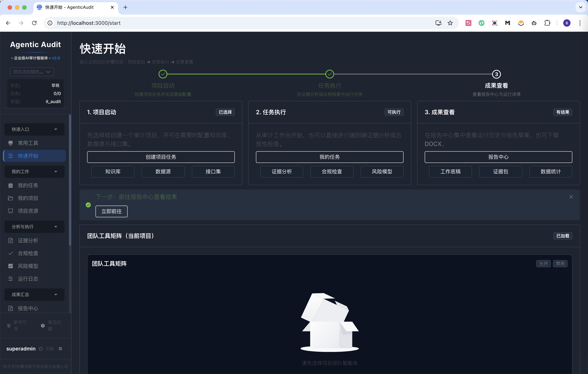Select step 3 成果查看 circle
The height and width of the screenshot is (374, 588).
pyautogui.click(x=496, y=74)
